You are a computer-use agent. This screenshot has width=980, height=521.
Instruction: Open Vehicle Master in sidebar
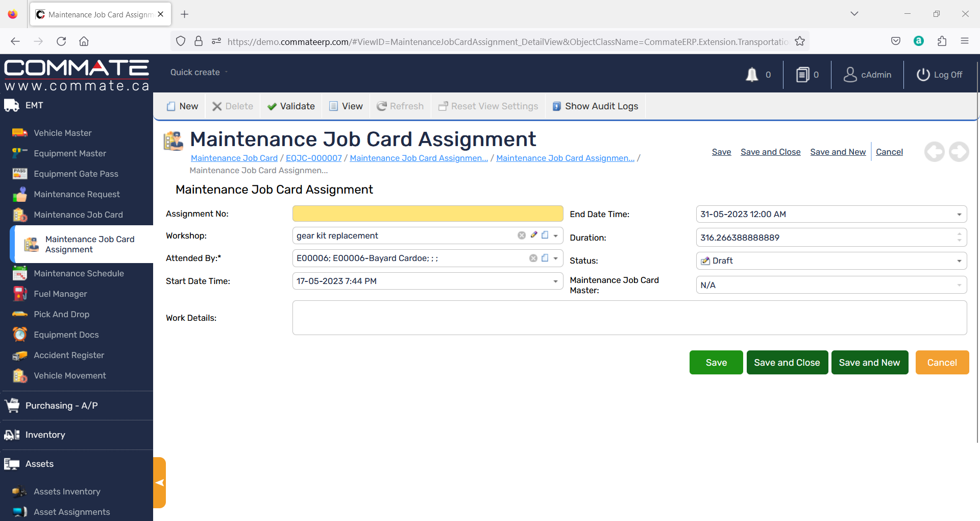[x=63, y=133]
